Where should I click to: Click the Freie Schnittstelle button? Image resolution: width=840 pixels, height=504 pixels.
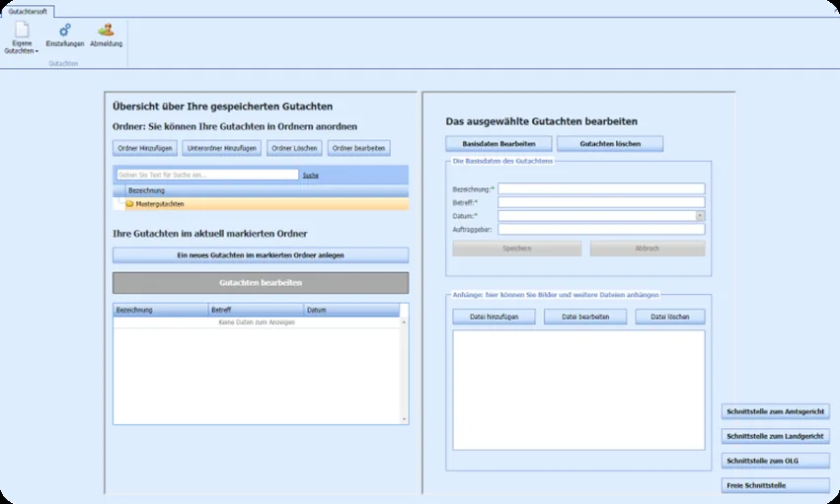coord(775,485)
